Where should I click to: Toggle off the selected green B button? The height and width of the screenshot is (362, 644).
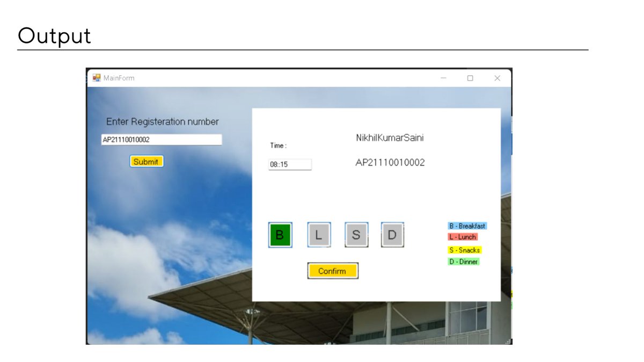tap(279, 235)
